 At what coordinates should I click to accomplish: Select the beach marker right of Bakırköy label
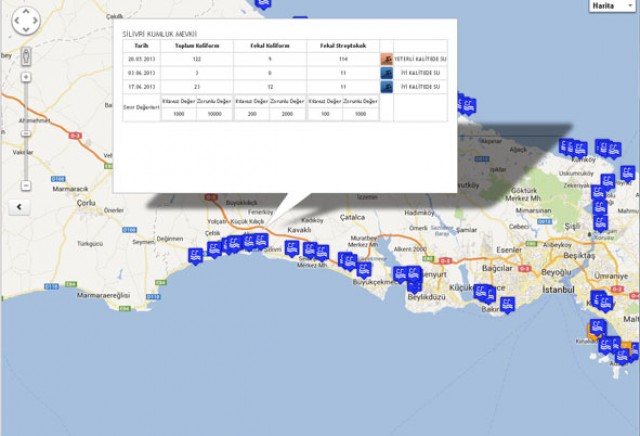[x=507, y=305]
